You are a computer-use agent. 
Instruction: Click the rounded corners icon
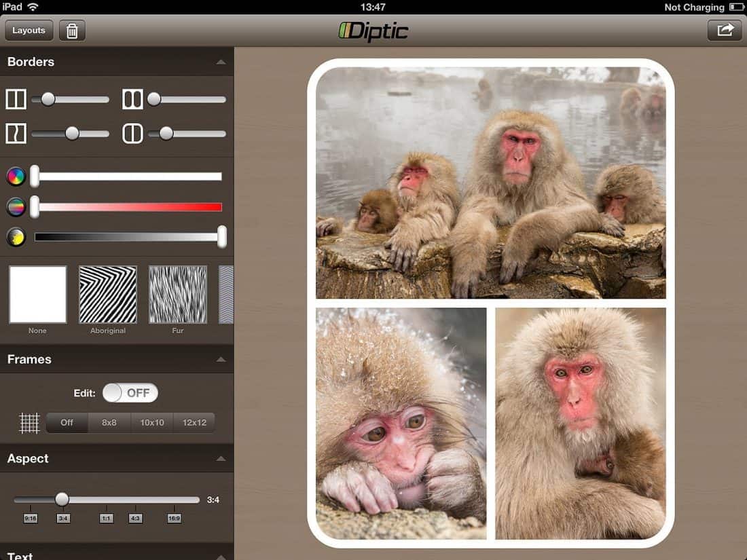(132, 134)
